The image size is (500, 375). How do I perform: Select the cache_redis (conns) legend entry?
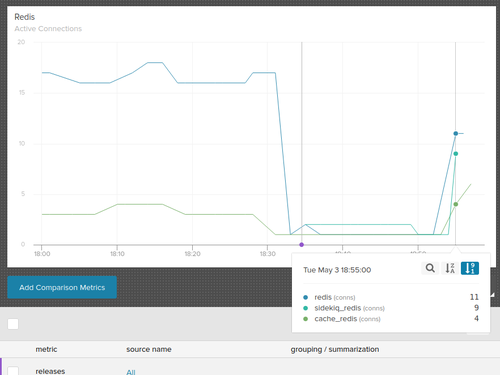tap(347, 319)
